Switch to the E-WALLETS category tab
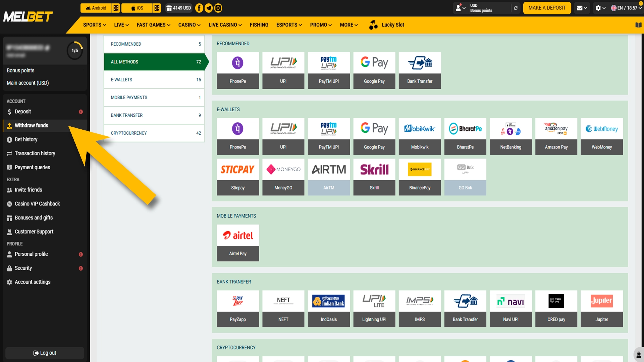644x362 pixels. (154, 80)
